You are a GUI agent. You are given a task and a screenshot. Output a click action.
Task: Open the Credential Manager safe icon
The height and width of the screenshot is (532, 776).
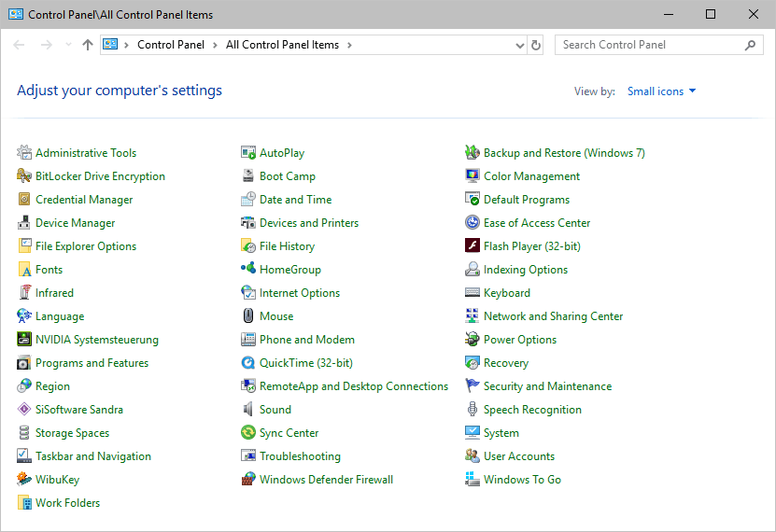click(24, 199)
